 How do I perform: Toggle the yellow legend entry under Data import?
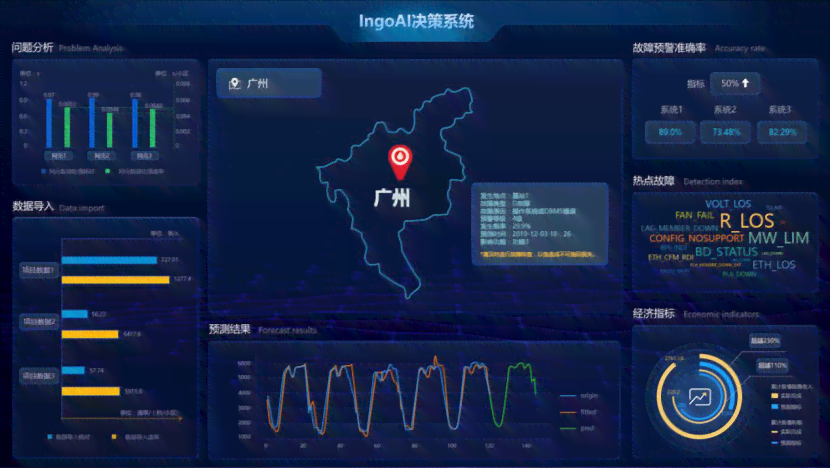(x=135, y=437)
